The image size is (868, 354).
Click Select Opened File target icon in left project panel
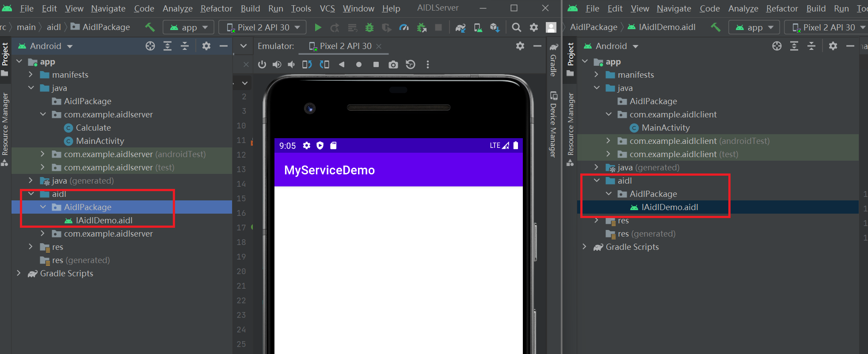tap(150, 46)
